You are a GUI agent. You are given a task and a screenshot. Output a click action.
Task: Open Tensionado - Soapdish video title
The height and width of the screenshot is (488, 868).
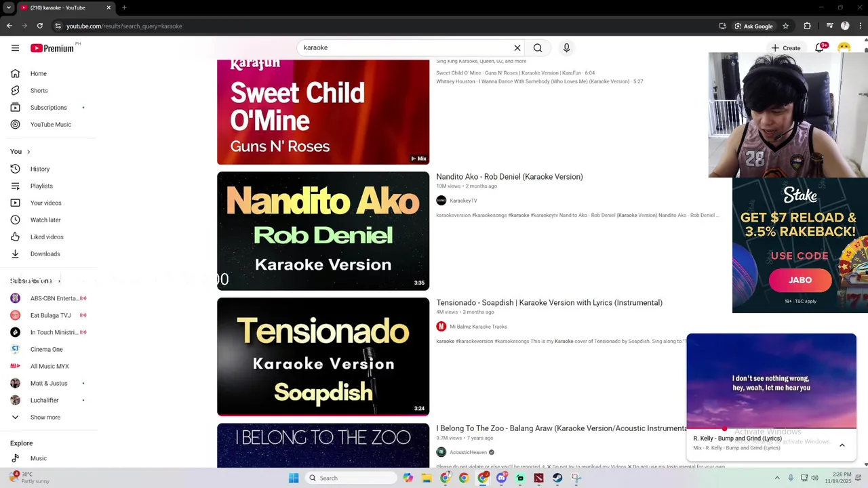(549, 303)
